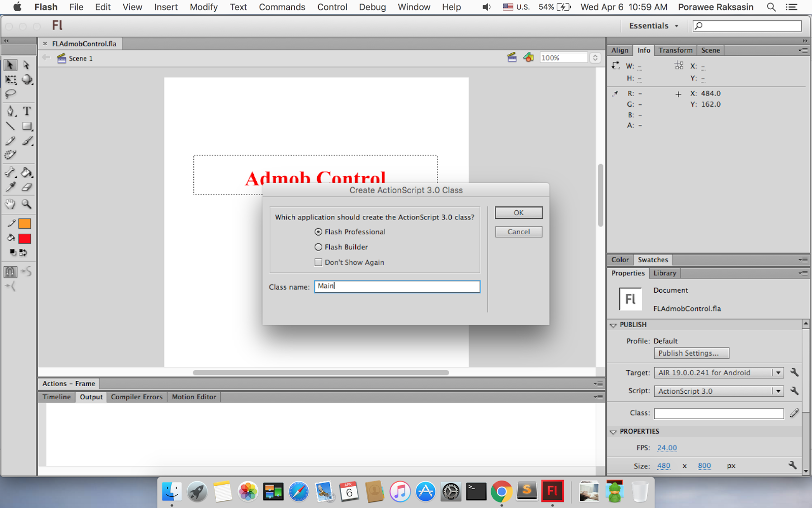812x508 pixels.
Task: Select the Flash Builder radio button
Action: pos(318,247)
